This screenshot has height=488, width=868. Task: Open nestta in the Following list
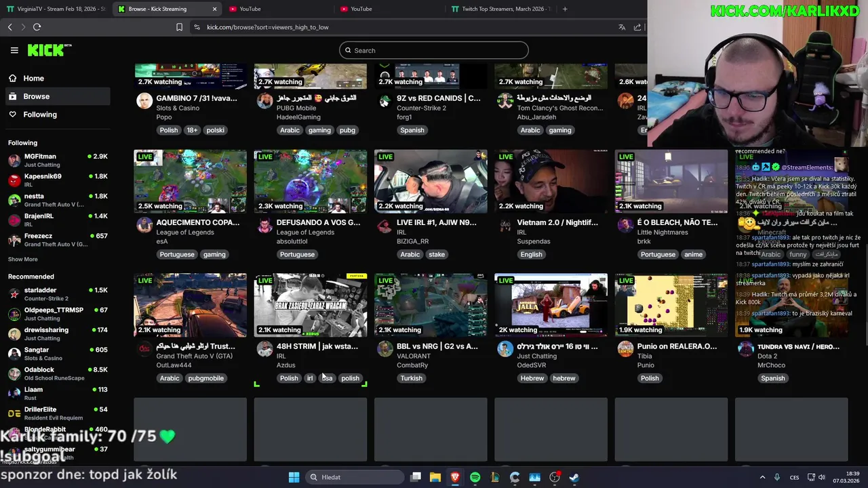click(58, 200)
